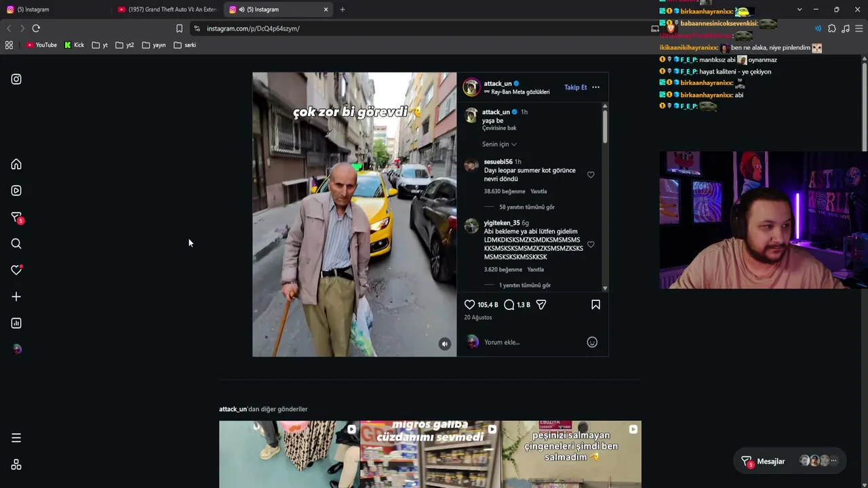The width and height of the screenshot is (868, 488).
Task: Open the Dashboard chart icon in sidebar
Action: (16, 323)
